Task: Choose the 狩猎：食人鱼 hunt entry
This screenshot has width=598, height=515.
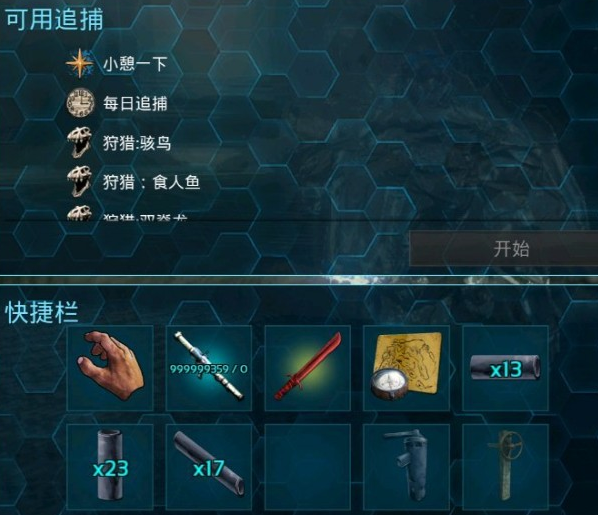Action: pyautogui.click(x=151, y=182)
